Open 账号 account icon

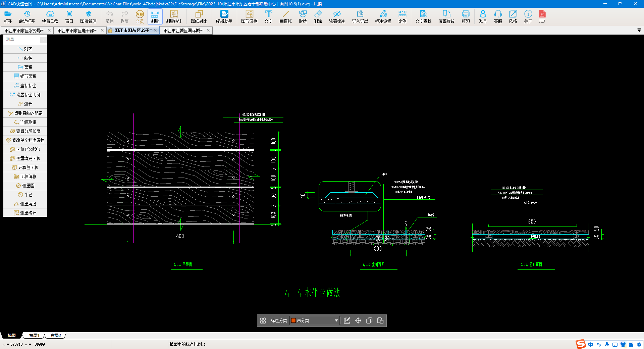point(483,16)
